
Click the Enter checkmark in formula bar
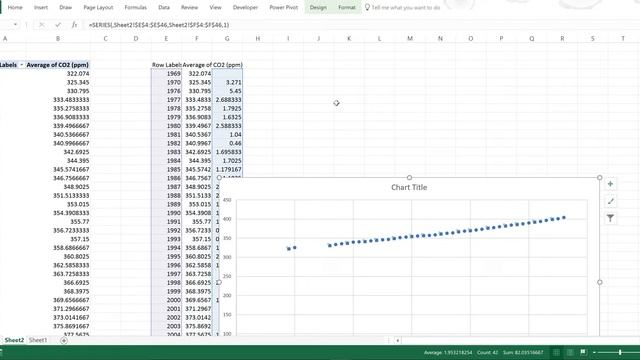[x=58, y=25]
